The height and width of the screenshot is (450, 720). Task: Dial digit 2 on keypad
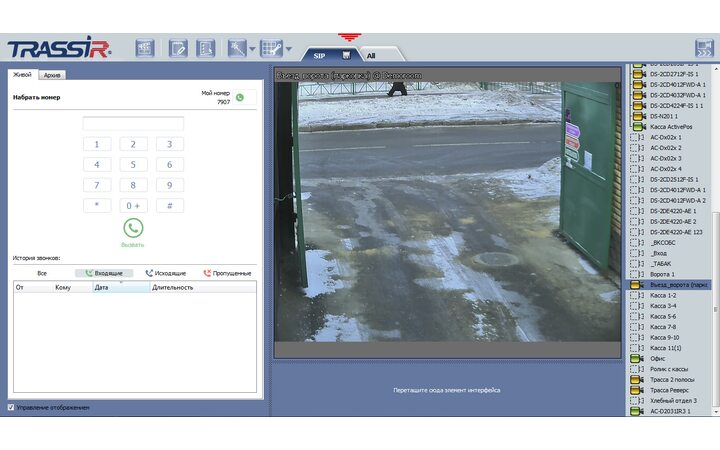click(133, 144)
